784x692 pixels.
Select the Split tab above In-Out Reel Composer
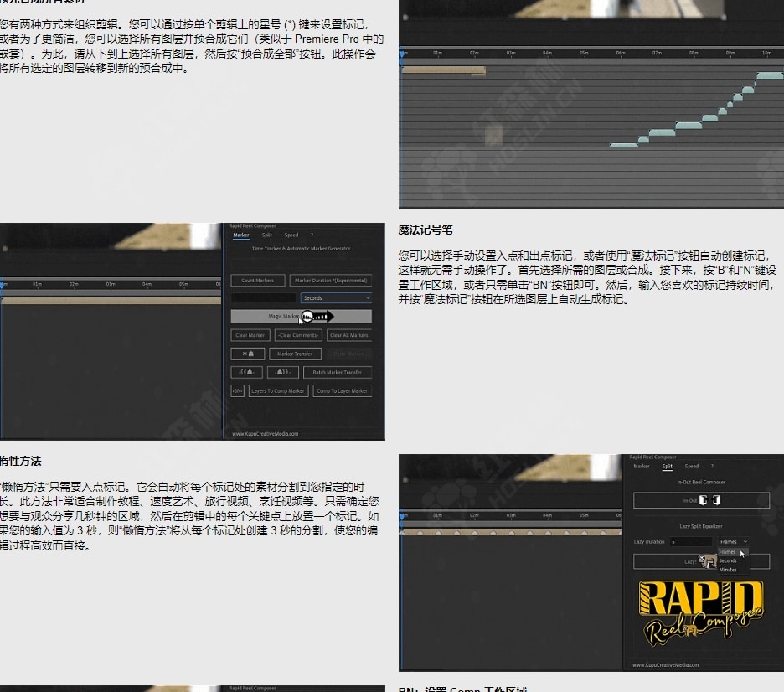click(x=668, y=466)
